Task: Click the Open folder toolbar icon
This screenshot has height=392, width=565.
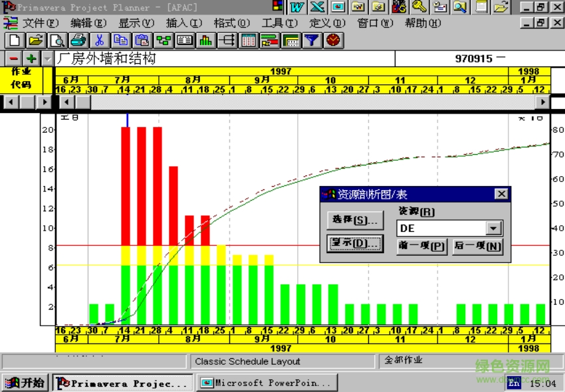Action: click(x=36, y=40)
